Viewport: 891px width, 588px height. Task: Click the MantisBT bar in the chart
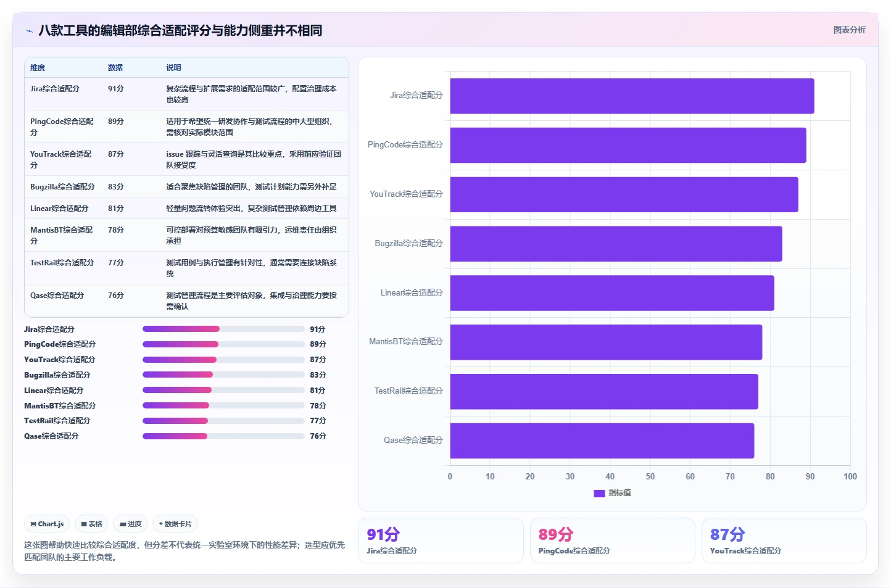point(606,342)
